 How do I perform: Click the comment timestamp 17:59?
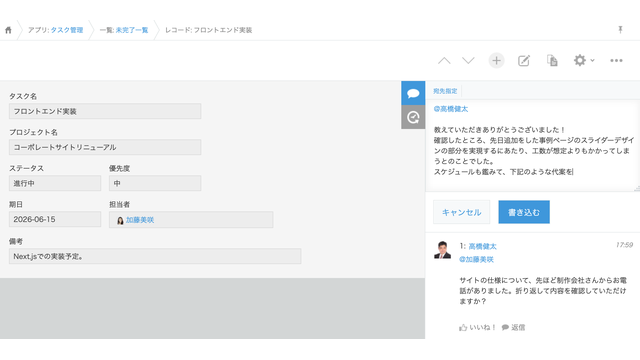624,245
